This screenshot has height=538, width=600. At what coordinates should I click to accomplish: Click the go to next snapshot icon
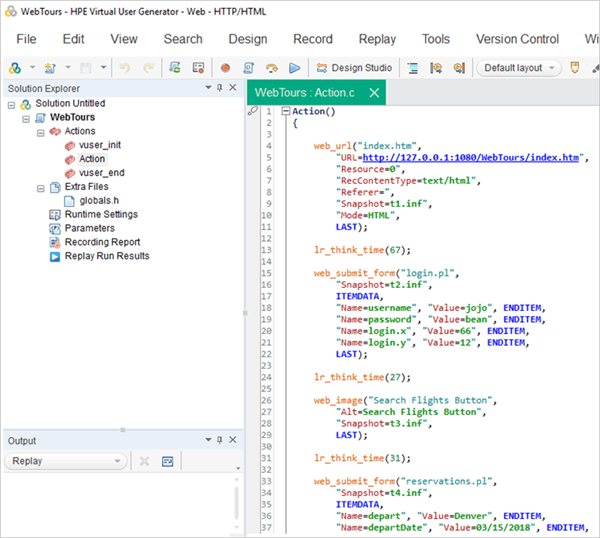point(459,68)
